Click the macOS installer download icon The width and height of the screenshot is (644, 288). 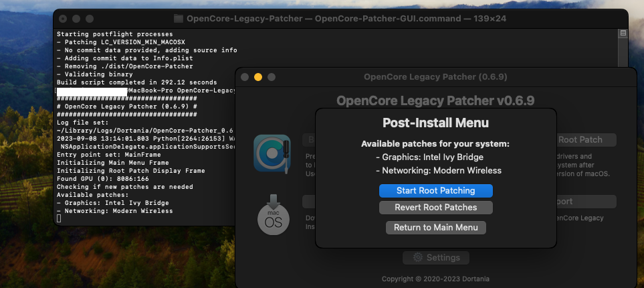pos(274,215)
